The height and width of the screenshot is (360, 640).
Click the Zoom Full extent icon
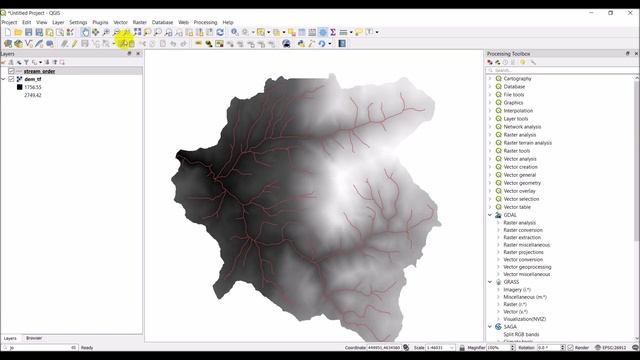coord(138,32)
